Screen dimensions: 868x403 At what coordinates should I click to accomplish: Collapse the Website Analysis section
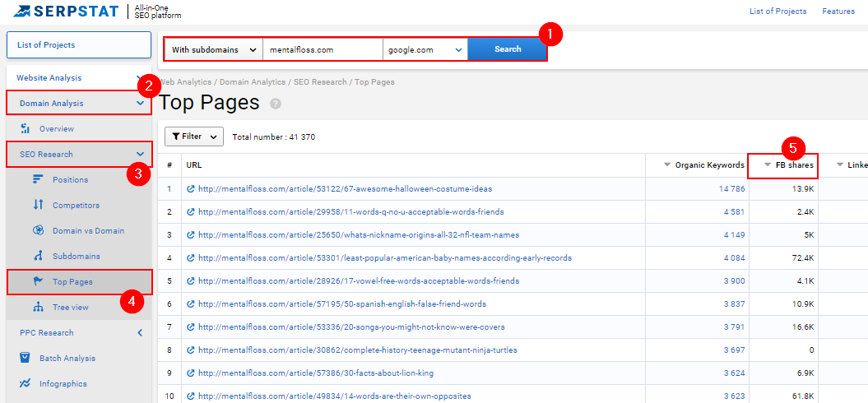140,77
